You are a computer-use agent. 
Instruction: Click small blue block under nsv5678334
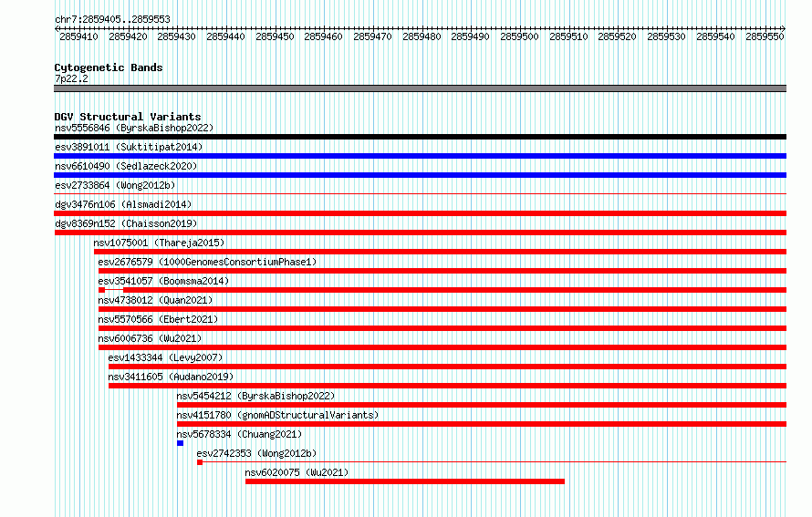[x=181, y=443]
